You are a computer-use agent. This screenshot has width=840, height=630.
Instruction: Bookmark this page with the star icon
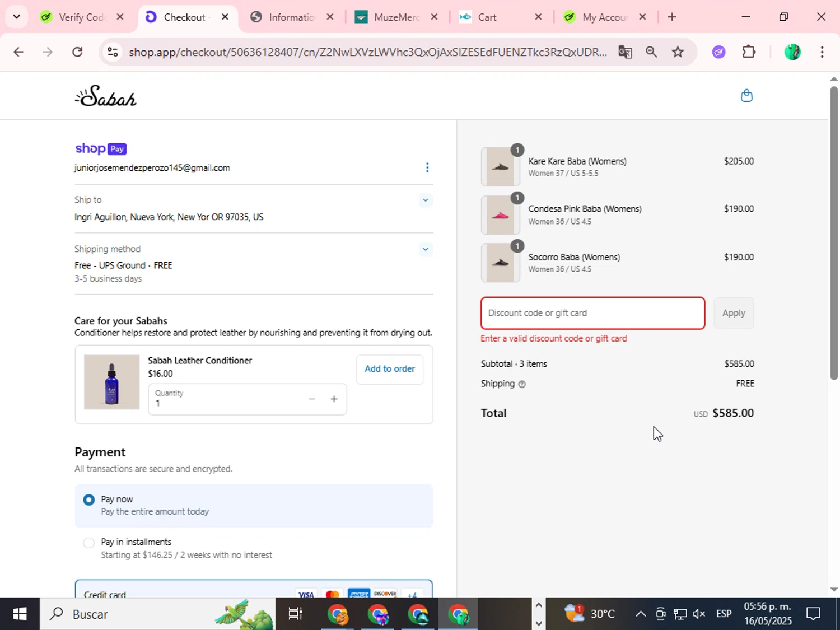(x=678, y=52)
